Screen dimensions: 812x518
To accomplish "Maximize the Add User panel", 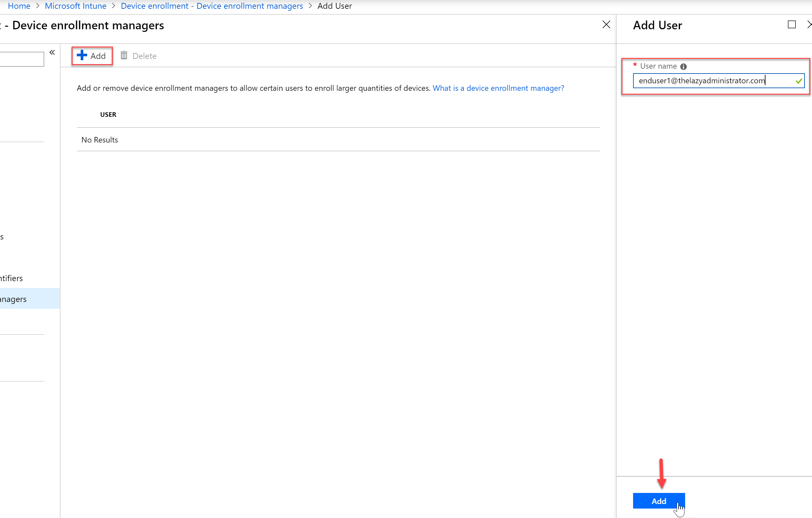I will pos(792,25).
